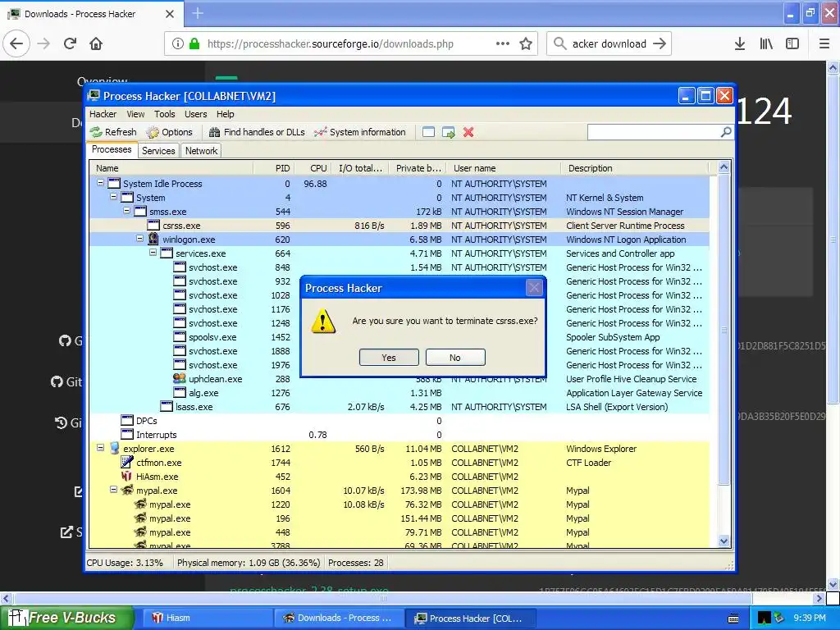
Task: Click No in the terminate dialog
Action: point(455,358)
